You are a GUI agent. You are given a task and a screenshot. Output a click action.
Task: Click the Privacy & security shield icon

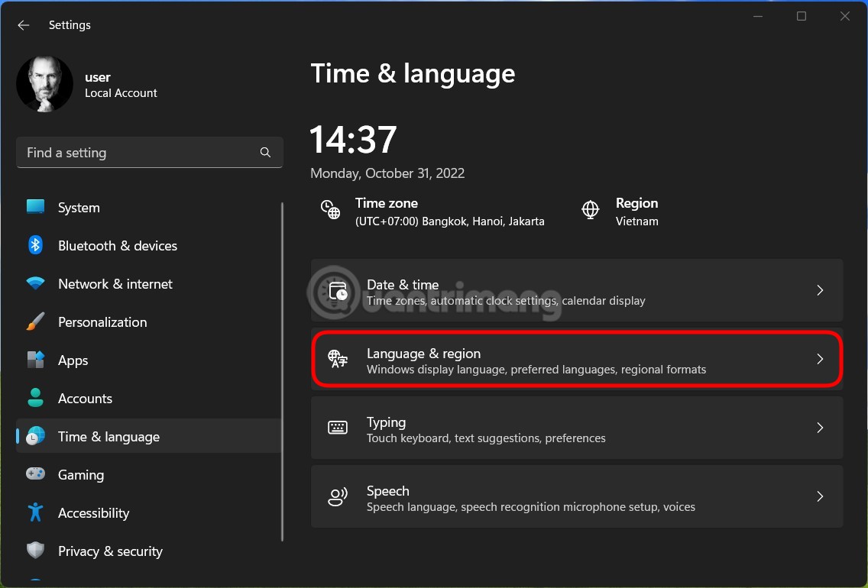tap(35, 551)
